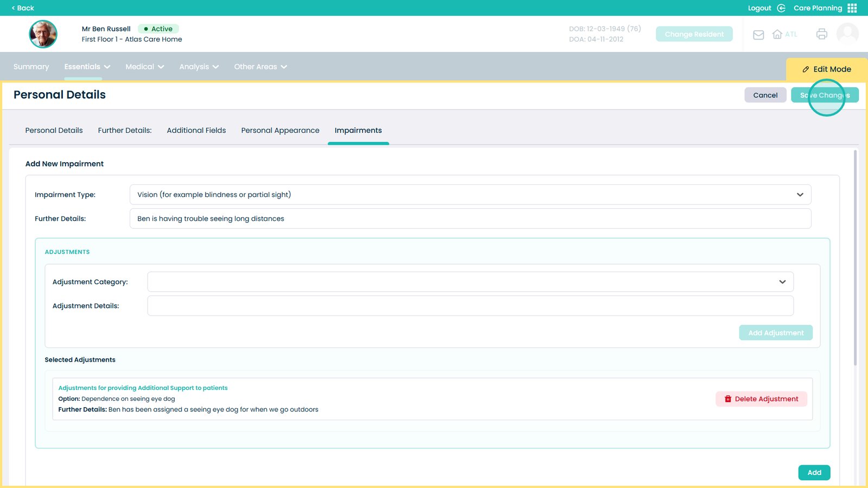Open the Other Areas menu
This screenshot has height=488, width=868.
click(260, 67)
